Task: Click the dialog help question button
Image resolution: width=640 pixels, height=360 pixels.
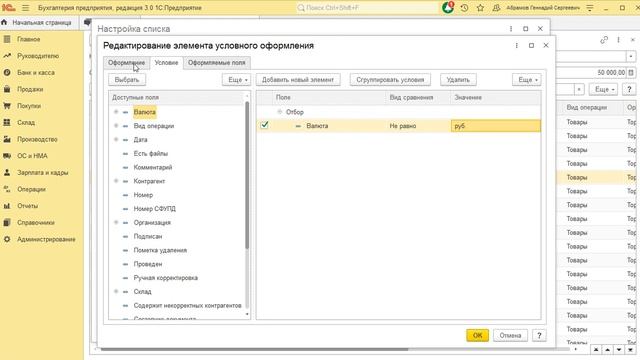Action: click(539, 336)
